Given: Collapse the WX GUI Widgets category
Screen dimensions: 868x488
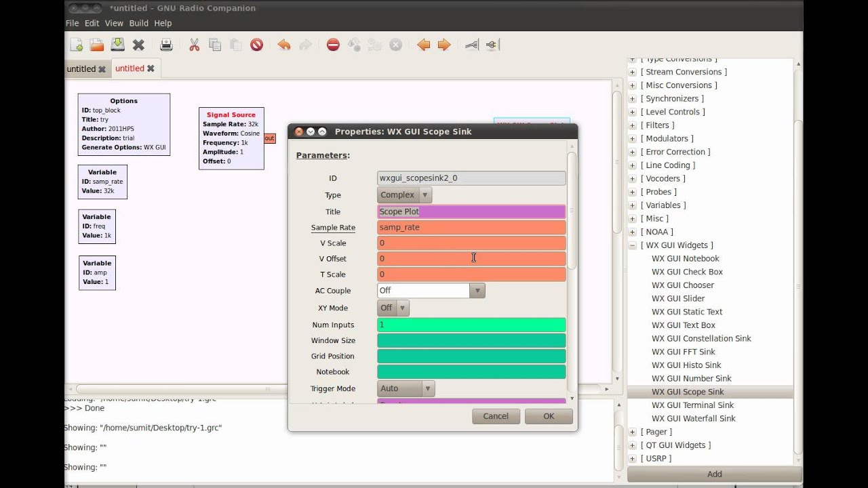Looking at the screenshot, I should click(633, 245).
